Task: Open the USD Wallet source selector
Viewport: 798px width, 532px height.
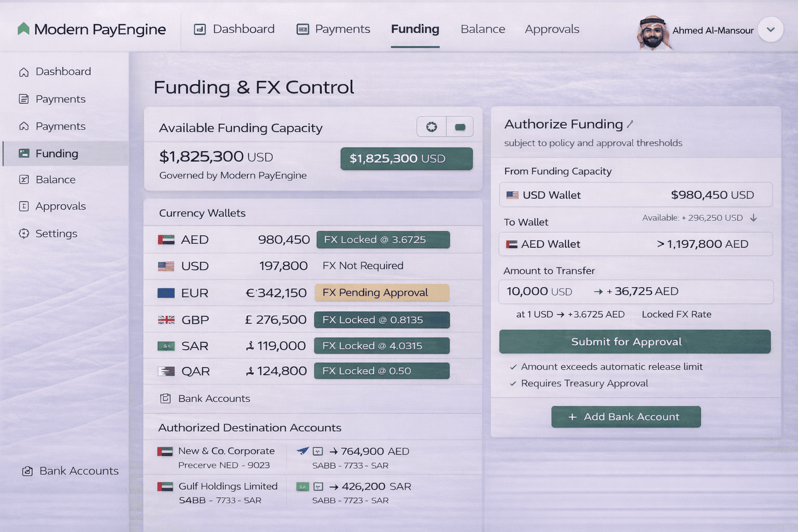Action: click(x=635, y=195)
